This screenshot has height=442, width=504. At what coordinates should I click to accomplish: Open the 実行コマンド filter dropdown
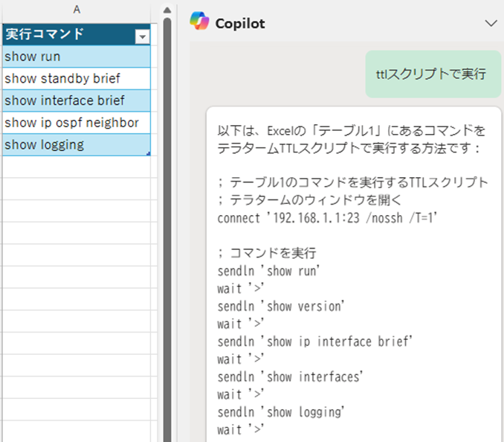[x=143, y=36]
